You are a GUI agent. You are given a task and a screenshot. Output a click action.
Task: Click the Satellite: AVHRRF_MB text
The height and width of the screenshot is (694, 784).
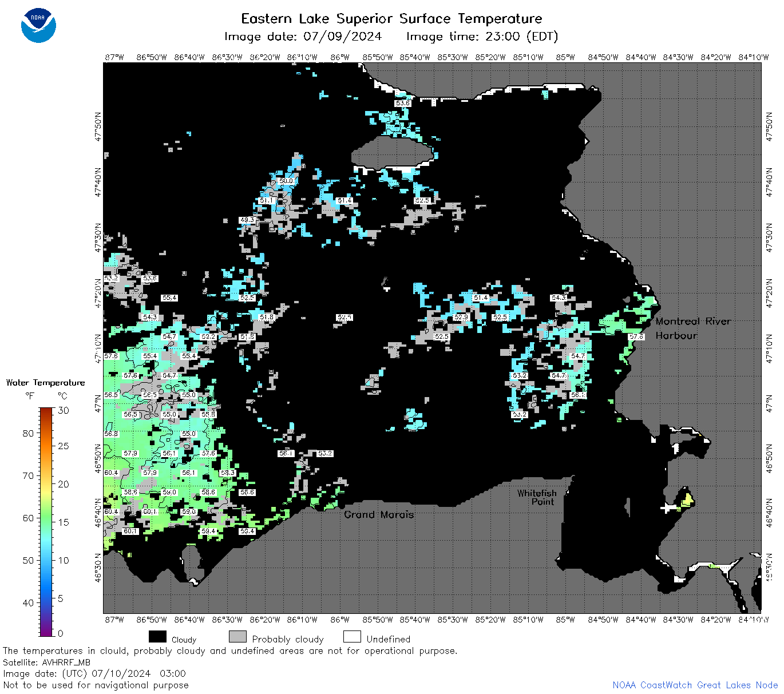46,663
